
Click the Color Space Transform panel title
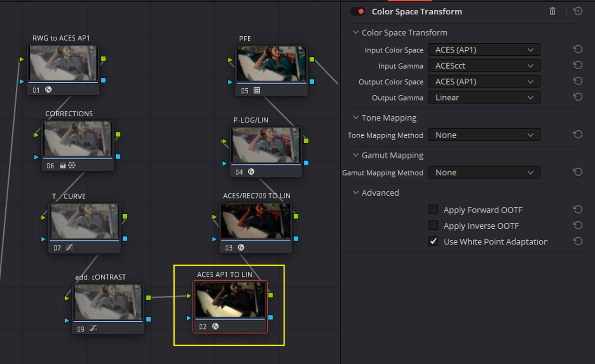417,12
